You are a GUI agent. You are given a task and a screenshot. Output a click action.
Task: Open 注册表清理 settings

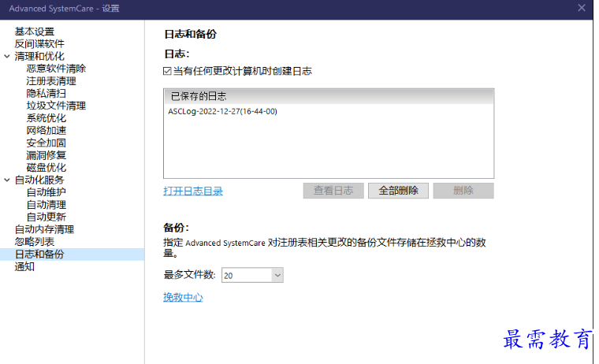(x=51, y=81)
